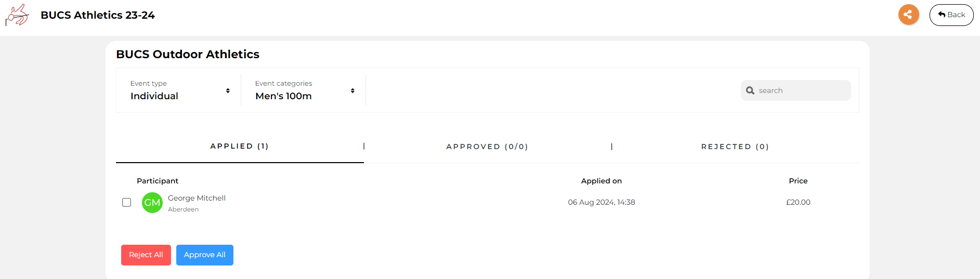
Task: Click the BUCS Athletics 23-24 title
Action: tap(98, 15)
